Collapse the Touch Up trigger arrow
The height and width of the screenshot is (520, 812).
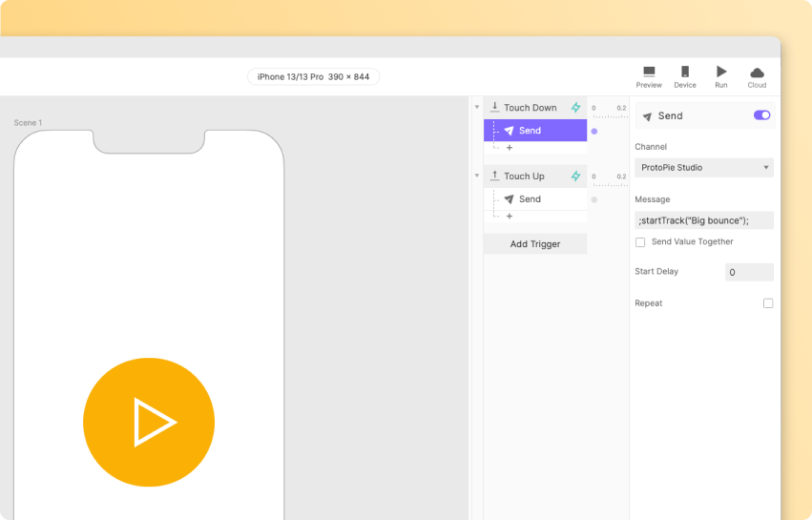(x=477, y=176)
